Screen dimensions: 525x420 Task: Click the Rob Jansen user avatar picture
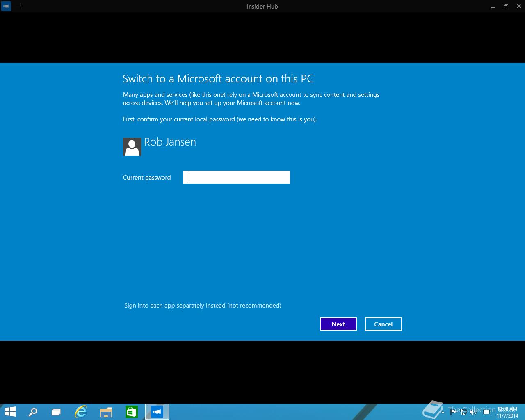(x=132, y=147)
